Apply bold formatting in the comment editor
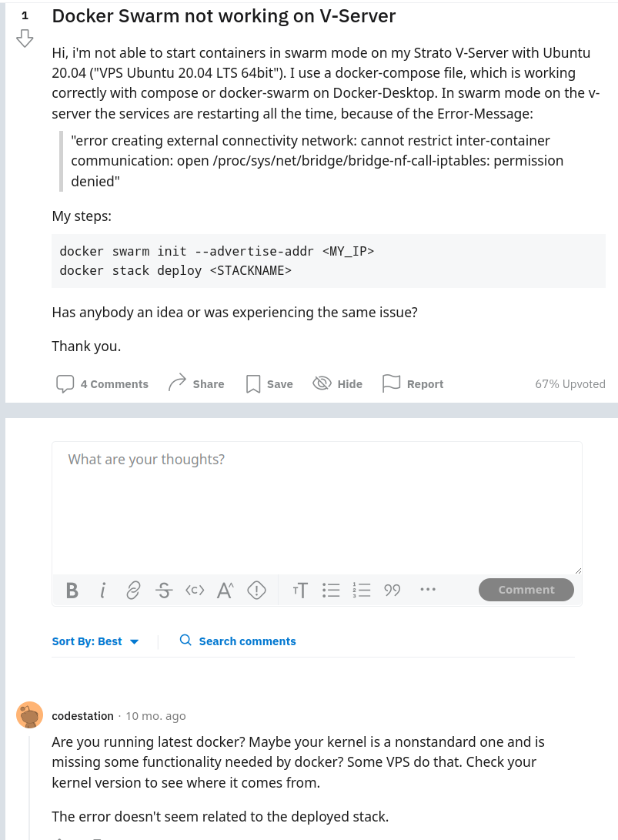 [72, 590]
